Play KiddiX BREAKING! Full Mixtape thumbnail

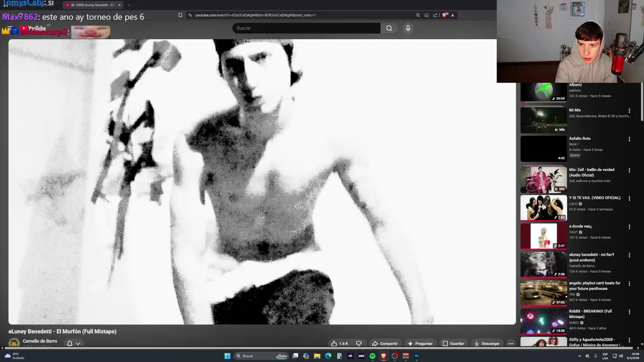pos(543,321)
